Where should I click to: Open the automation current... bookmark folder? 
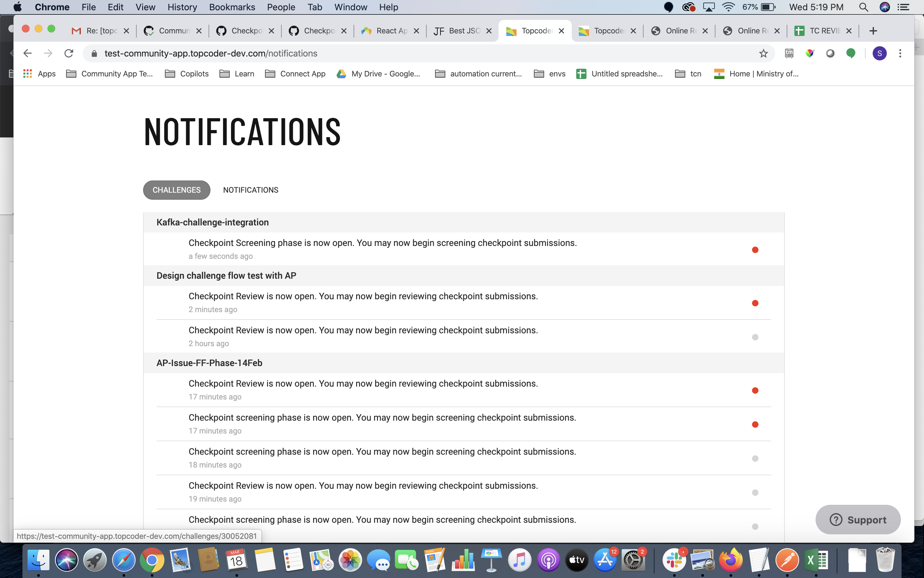coord(478,74)
